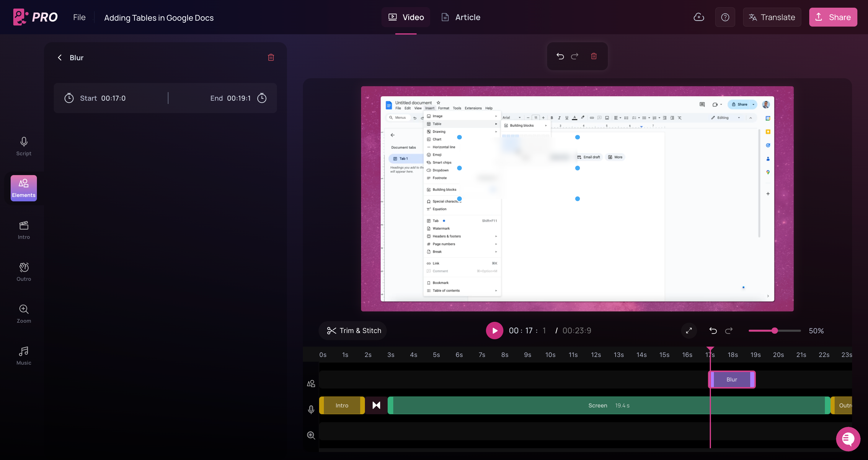The image size is (868, 460).
Task: Play the video preview
Action: (x=494, y=331)
